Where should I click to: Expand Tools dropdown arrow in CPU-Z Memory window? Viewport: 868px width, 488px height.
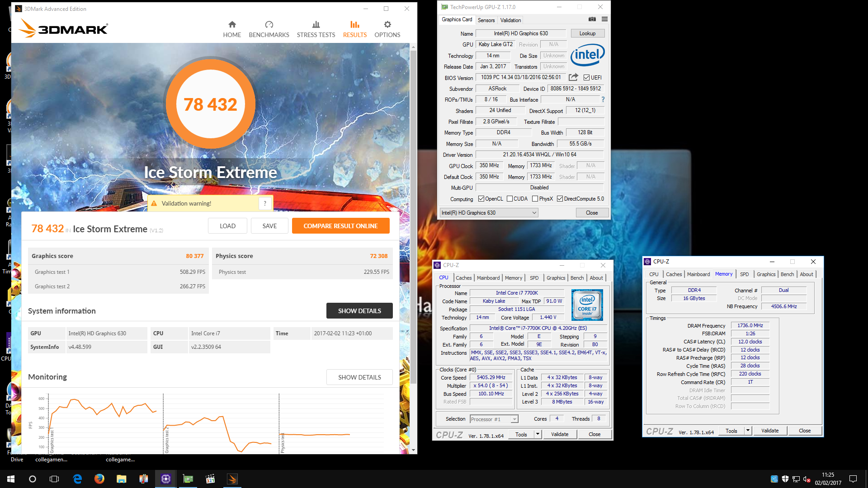point(748,431)
